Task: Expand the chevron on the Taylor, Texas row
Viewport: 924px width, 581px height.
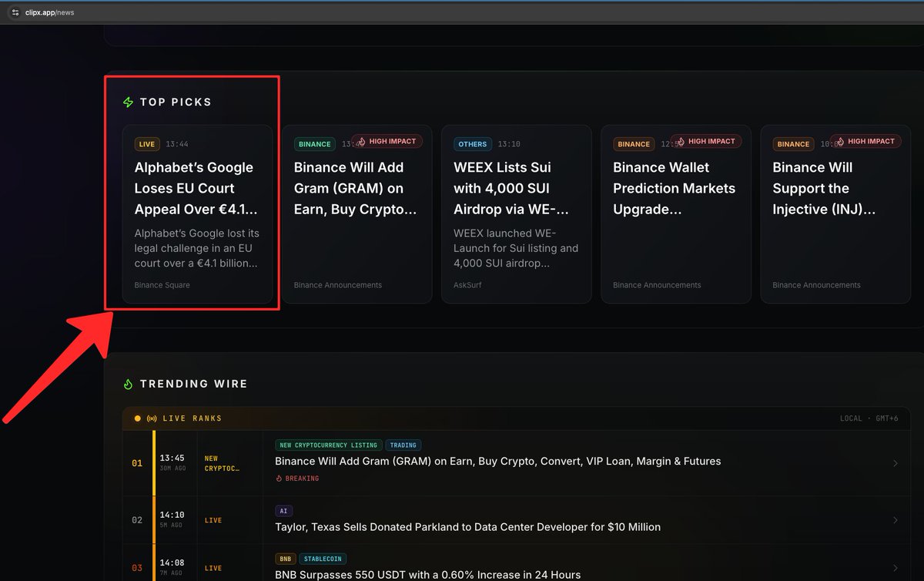Action: [896, 520]
